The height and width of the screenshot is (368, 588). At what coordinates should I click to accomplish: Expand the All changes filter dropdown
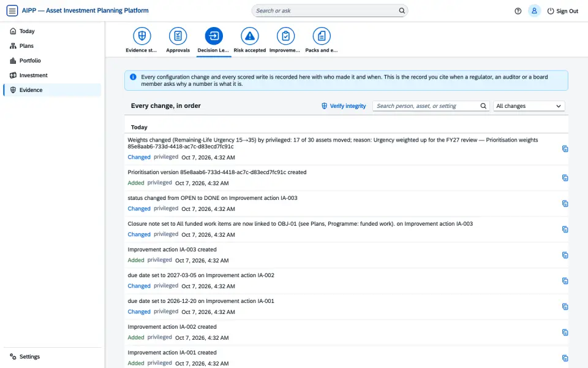click(529, 106)
